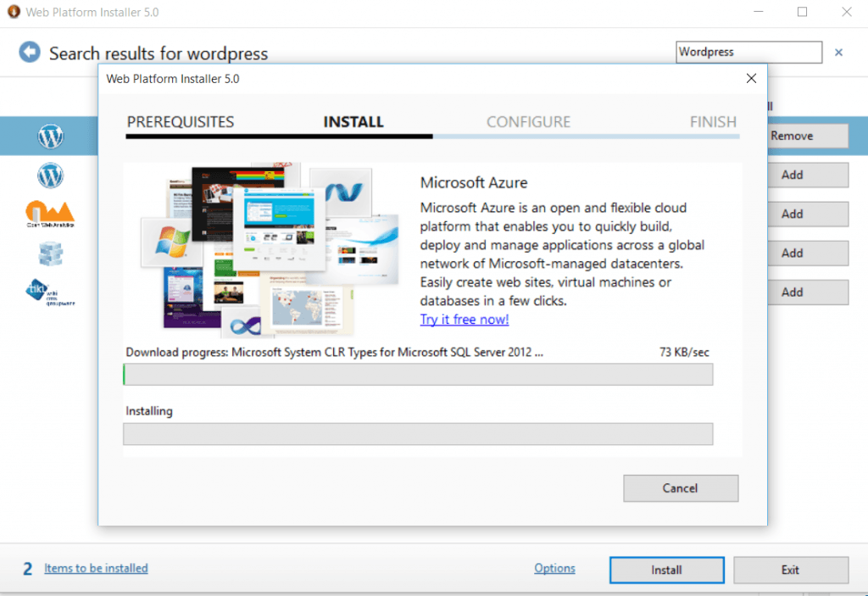Click the items count number 2
This screenshot has height=596, width=868.
click(x=28, y=569)
